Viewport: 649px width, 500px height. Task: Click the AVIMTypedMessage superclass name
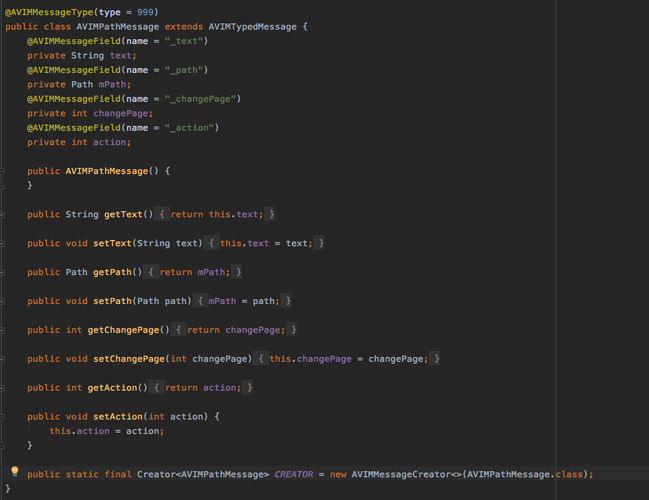252,27
